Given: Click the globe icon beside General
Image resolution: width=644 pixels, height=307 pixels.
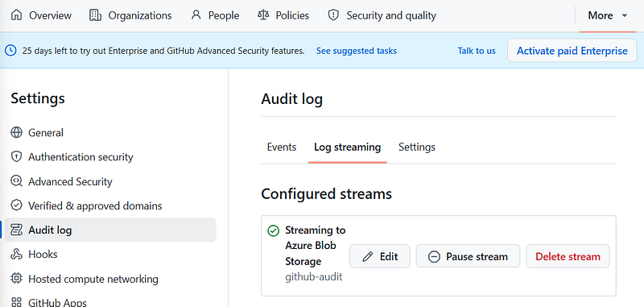Looking at the screenshot, I should pos(16,133).
